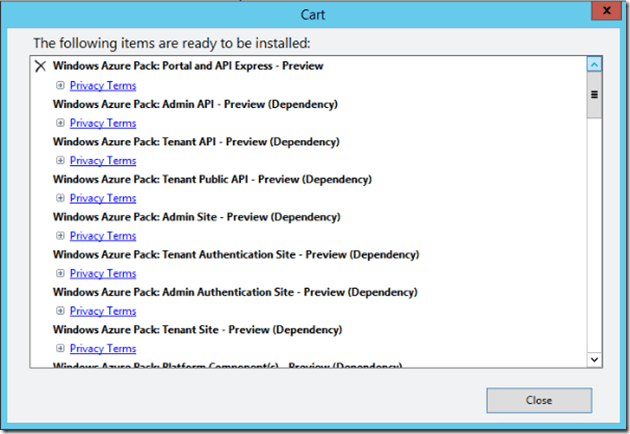Open Privacy Terms link for Tenant API

103,161
